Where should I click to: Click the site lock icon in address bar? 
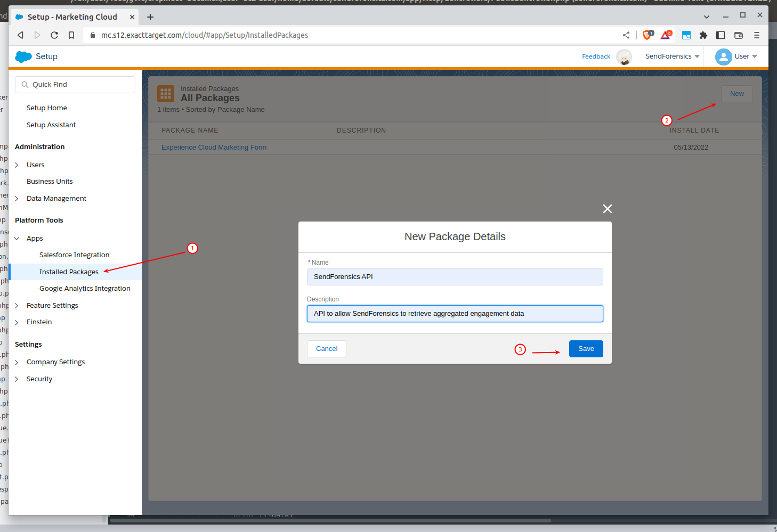point(93,35)
